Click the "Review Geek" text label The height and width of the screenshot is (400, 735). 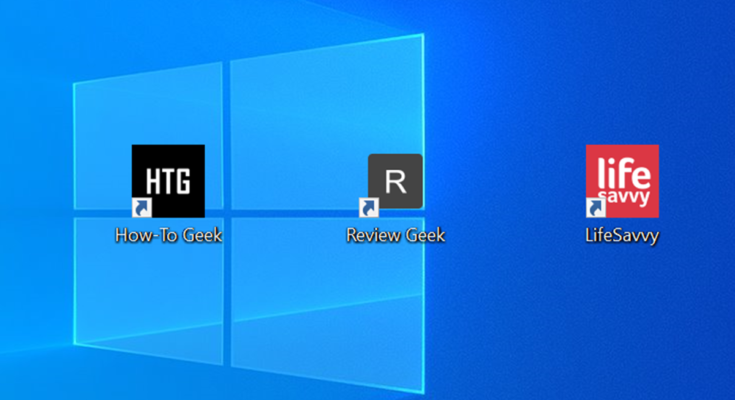coord(395,236)
